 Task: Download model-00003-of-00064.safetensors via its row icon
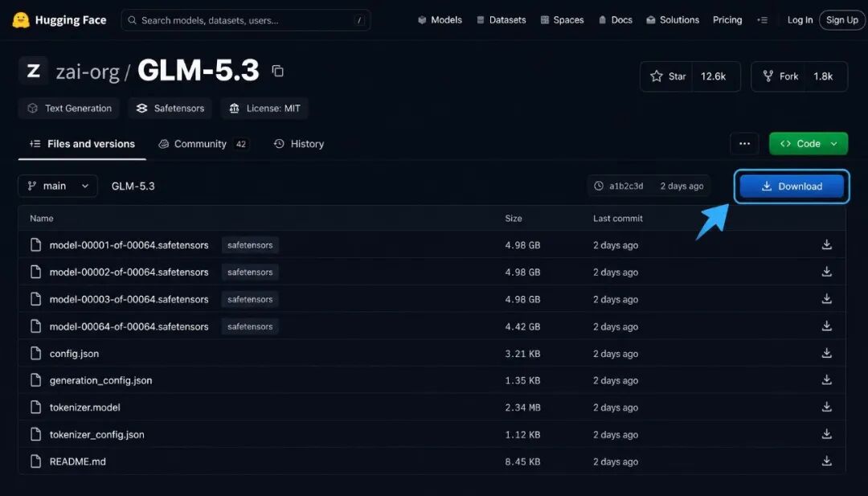[826, 299]
